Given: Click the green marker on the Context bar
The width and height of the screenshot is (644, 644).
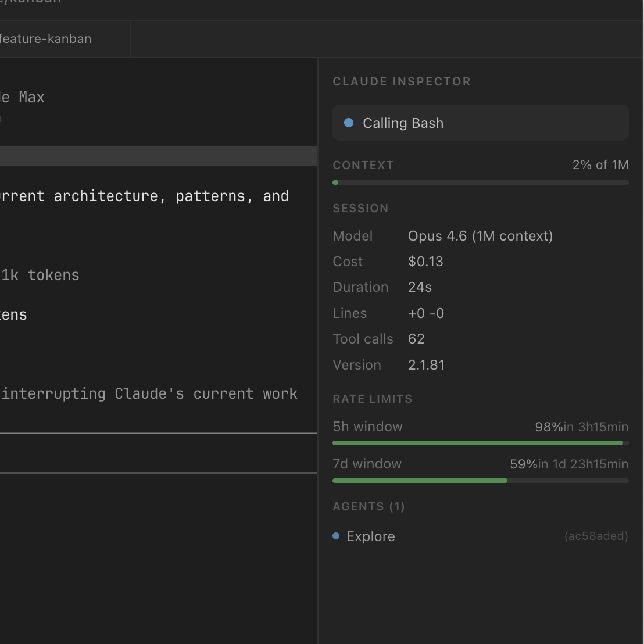Looking at the screenshot, I should click(x=335, y=182).
